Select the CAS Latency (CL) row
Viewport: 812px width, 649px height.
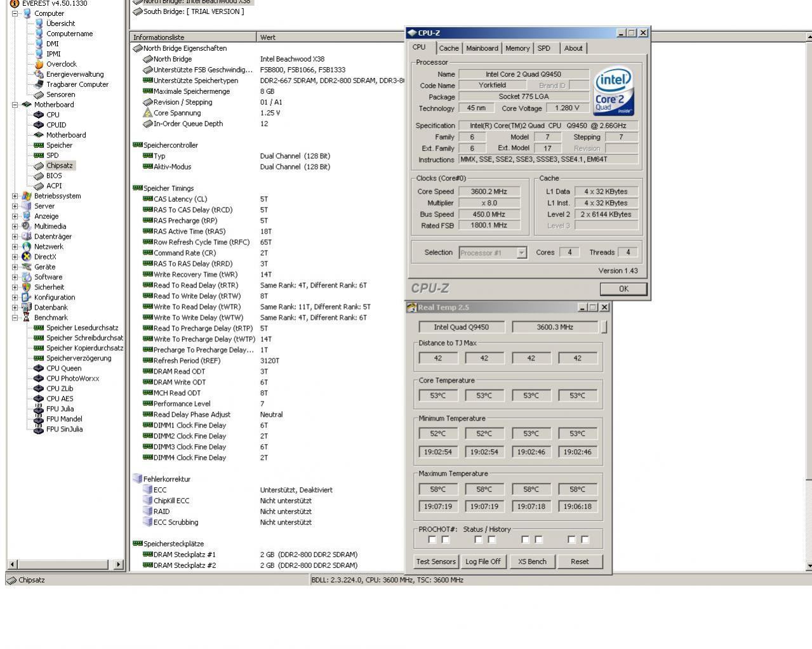(x=267, y=199)
